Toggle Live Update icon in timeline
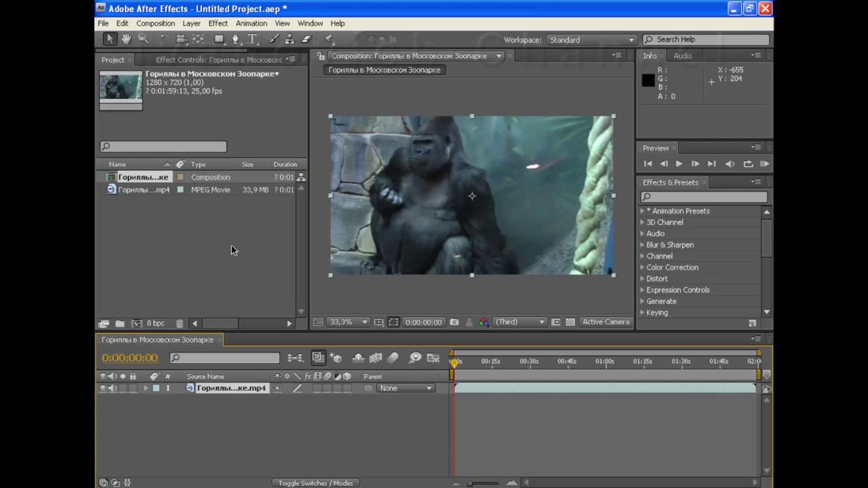868x488 pixels. (x=318, y=358)
